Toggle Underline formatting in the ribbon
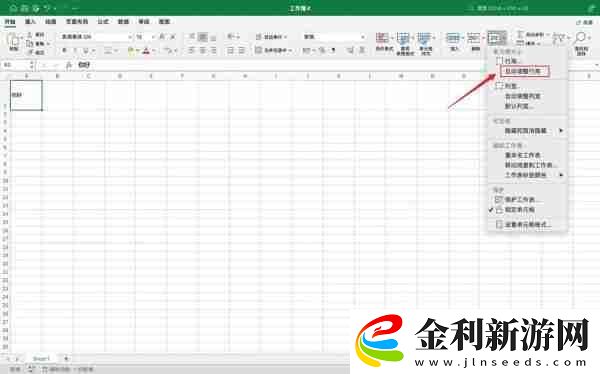This screenshot has width=600, height=374. pyautogui.click(x=86, y=50)
